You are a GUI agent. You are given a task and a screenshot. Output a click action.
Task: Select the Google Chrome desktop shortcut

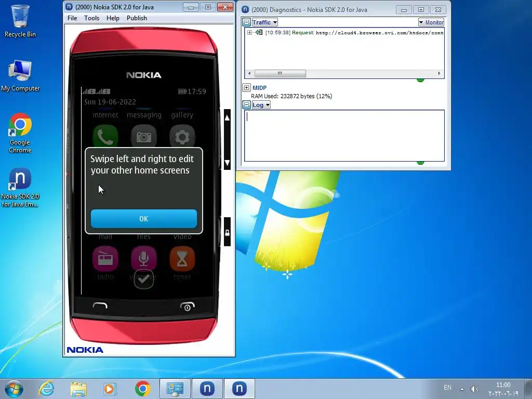[x=20, y=134]
